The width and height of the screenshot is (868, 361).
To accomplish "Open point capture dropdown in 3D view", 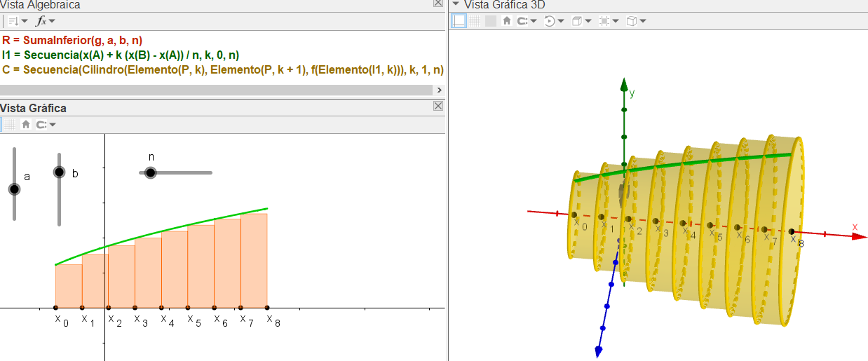I will pyautogui.click(x=527, y=21).
